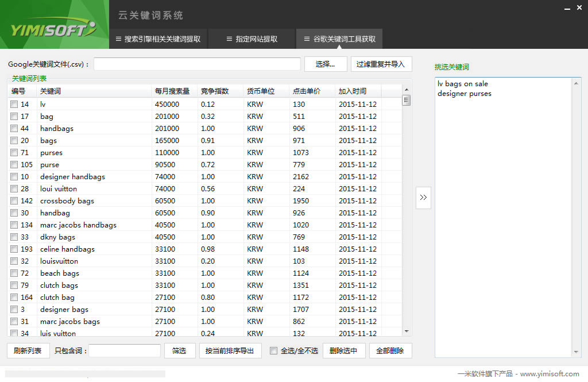Viewport: 588px width, 382px height.
Task: Click the keyword 'dkny bags'
Action: (58, 237)
